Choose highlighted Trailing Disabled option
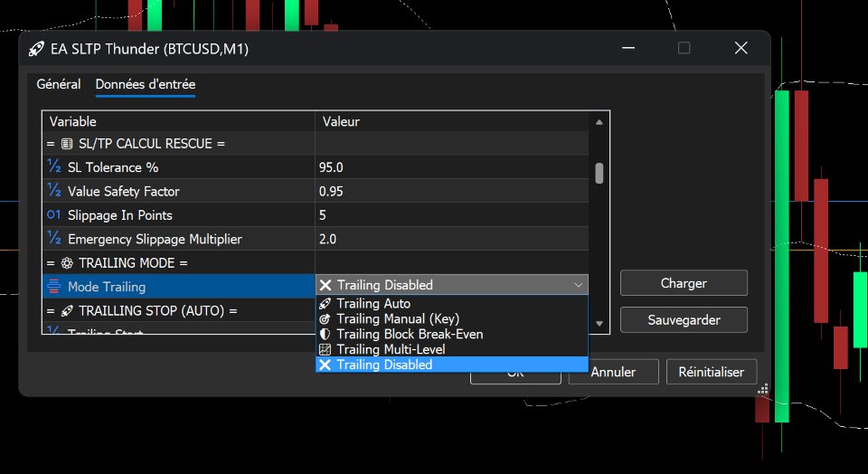868x474 pixels. click(452, 365)
